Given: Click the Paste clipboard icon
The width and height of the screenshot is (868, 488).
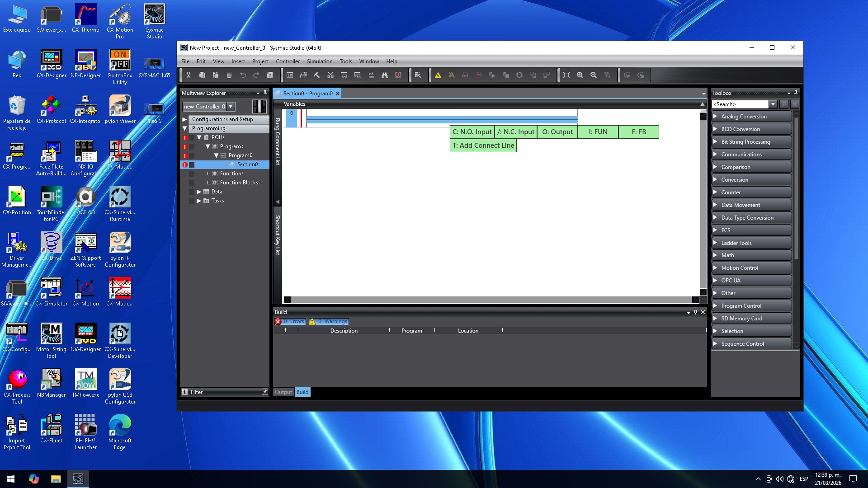Looking at the screenshot, I should pos(216,75).
